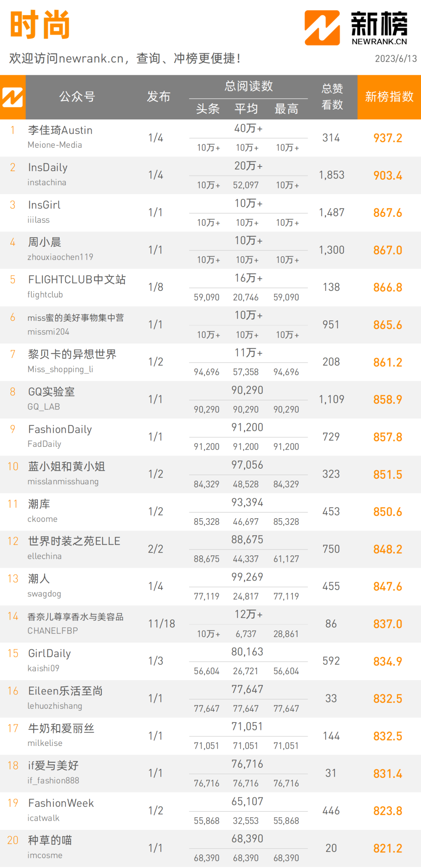
Task: Open the 香奈儿尊享香水与美容品 row
Action: coord(210,624)
